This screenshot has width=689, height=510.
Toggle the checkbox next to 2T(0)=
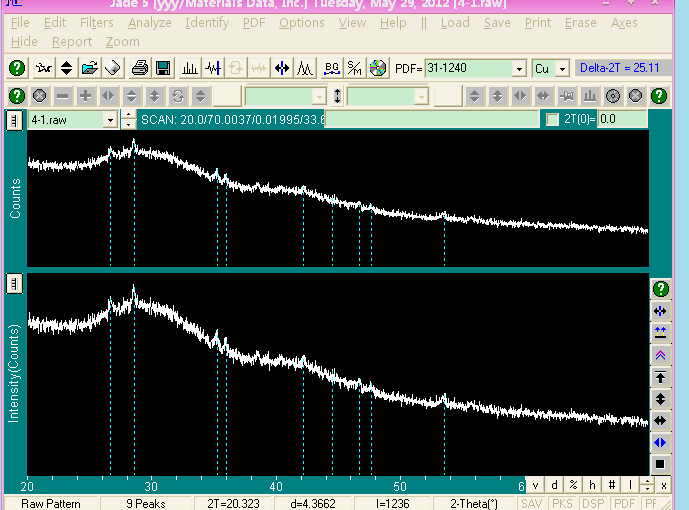(x=552, y=119)
